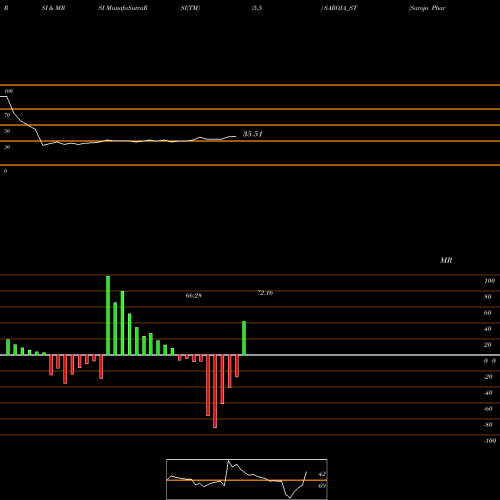This screenshot has height=500, width=500.
Task: Click the '(Saroja Phar' company name text
Action: pos(427,8)
